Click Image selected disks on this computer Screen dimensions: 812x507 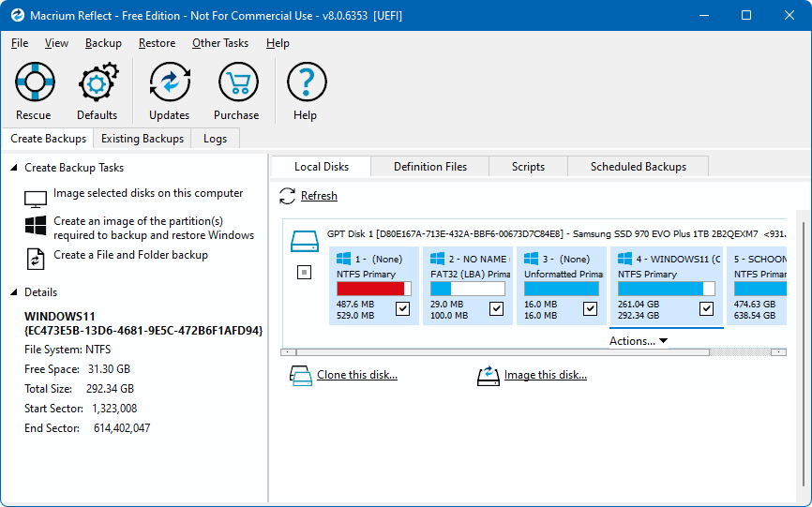[148, 193]
